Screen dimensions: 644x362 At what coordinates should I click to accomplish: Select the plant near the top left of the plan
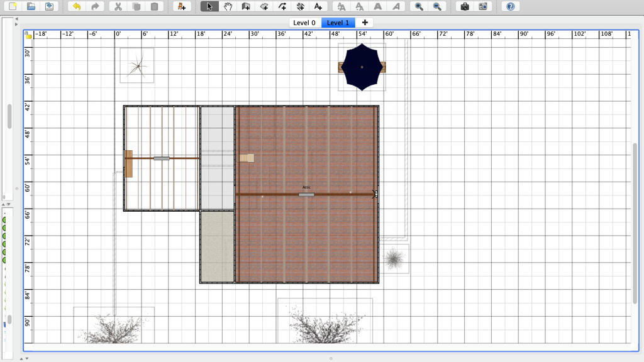coord(137,65)
